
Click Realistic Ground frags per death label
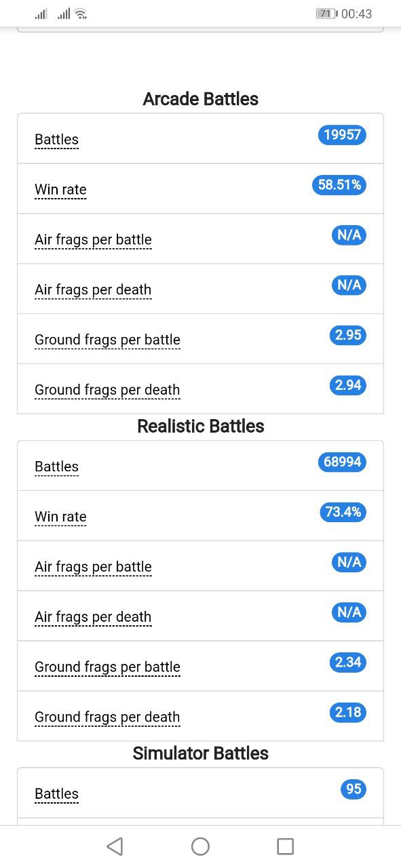point(107,717)
